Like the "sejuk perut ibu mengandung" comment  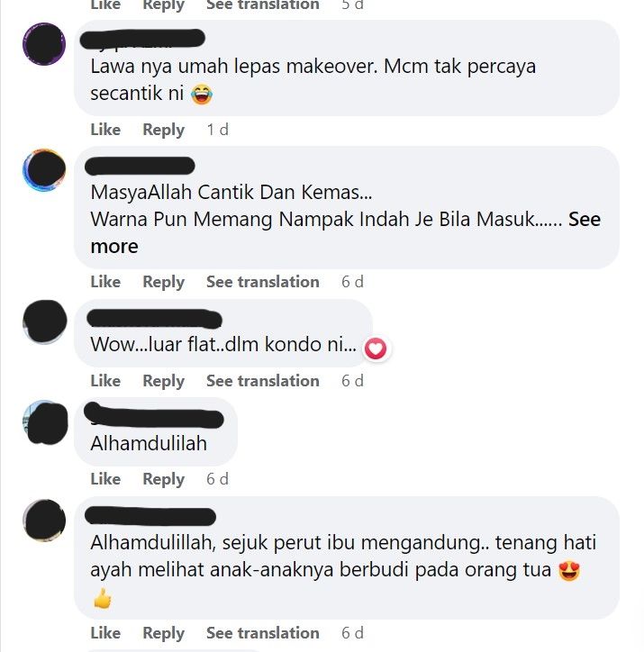click(x=105, y=633)
